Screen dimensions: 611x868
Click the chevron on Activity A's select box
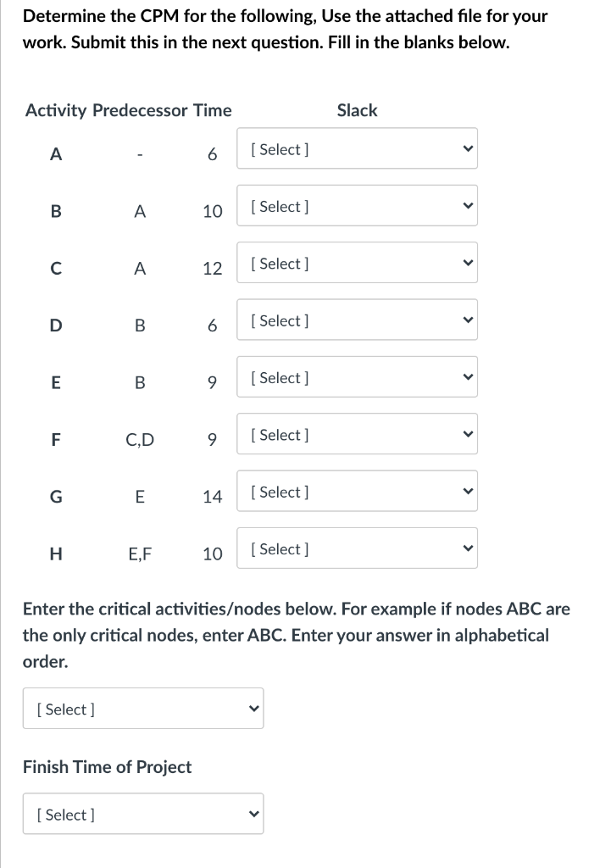pyautogui.click(x=466, y=148)
